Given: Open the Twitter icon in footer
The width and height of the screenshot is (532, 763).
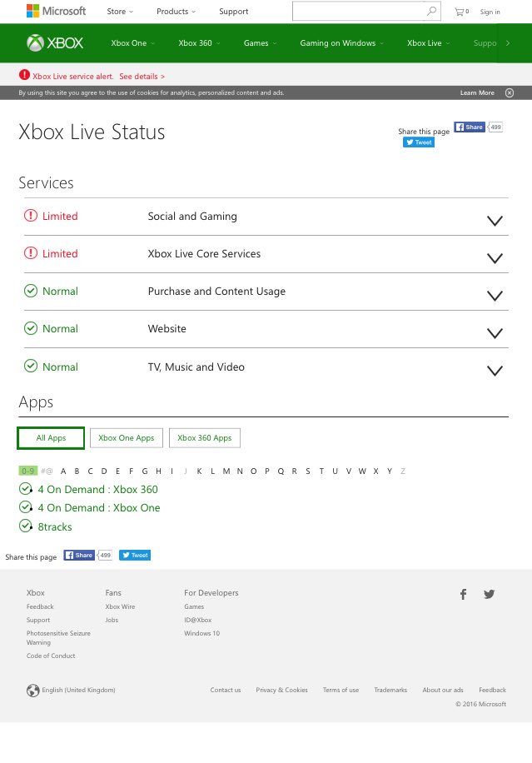Looking at the screenshot, I should 490,594.
